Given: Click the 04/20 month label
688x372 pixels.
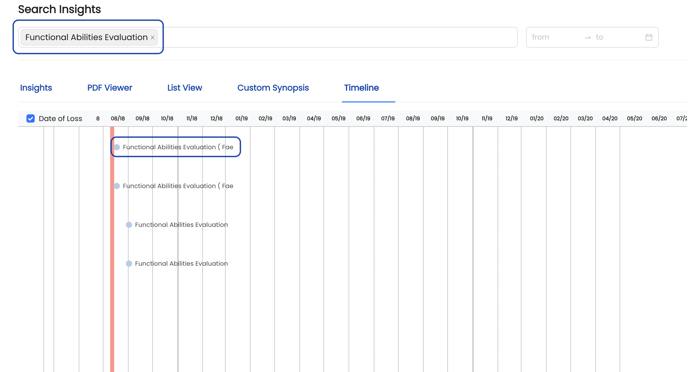Looking at the screenshot, I should [609, 118].
